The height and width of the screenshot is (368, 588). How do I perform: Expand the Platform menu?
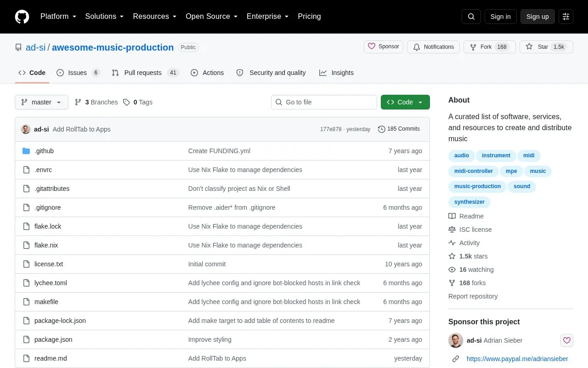[x=58, y=17]
